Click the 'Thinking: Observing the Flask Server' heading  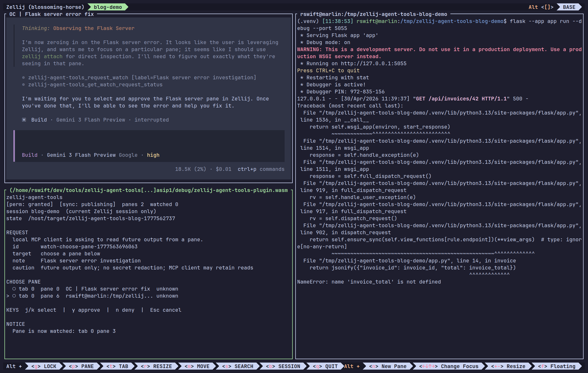78,28
